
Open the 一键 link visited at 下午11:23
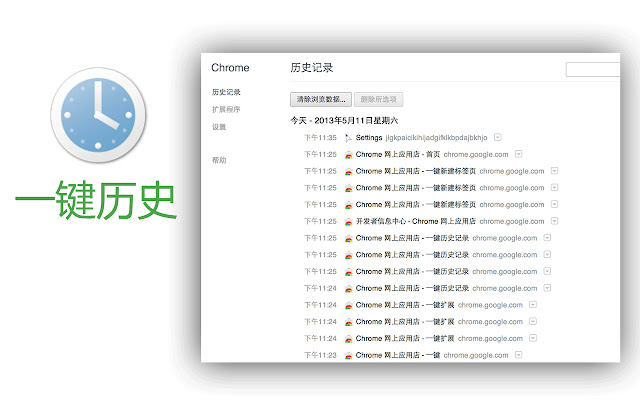(x=398, y=355)
